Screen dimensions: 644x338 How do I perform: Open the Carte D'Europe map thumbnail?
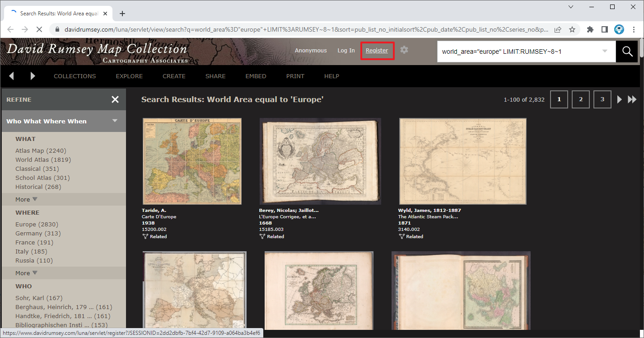click(x=191, y=161)
